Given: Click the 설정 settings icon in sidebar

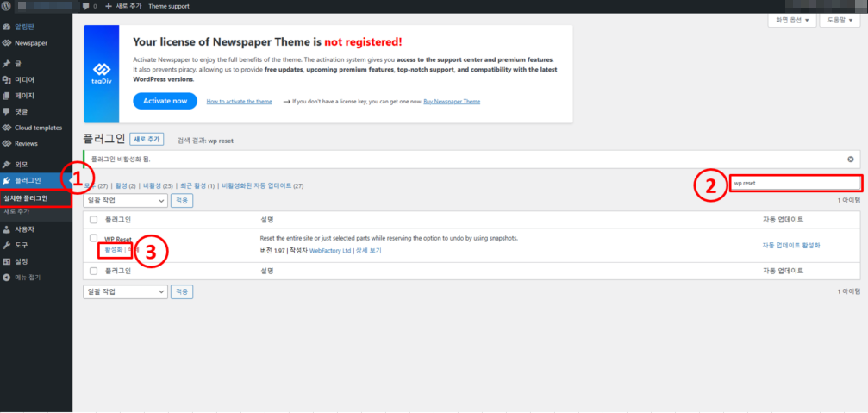Looking at the screenshot, I should (7, 261).
